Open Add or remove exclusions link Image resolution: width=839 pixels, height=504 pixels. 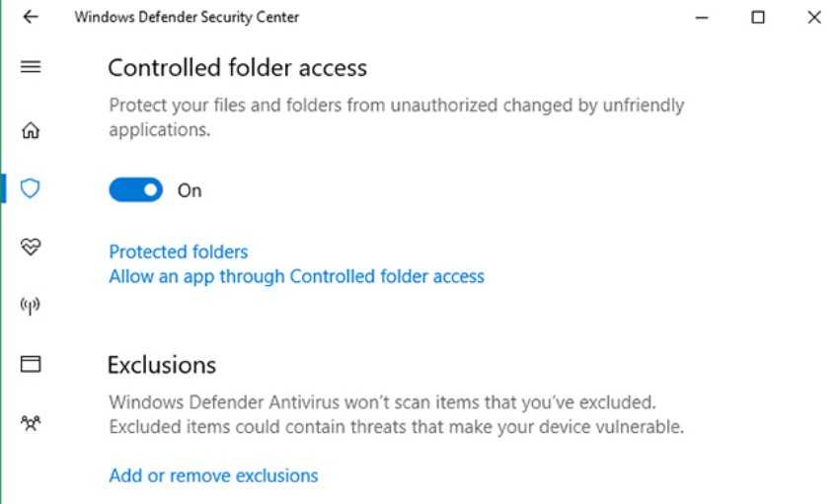213,476
